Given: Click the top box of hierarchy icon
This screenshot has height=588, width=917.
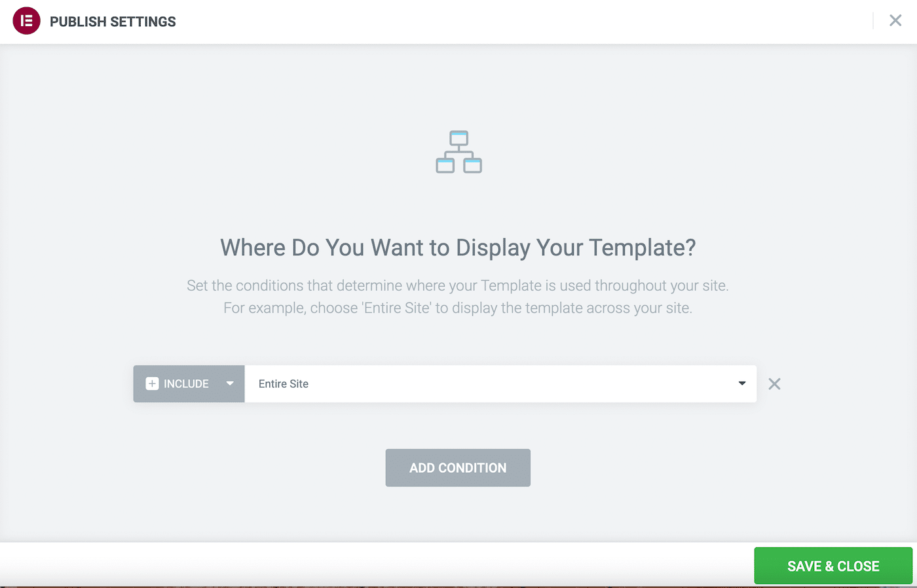Looking at the screenshot, I should 459,138.
